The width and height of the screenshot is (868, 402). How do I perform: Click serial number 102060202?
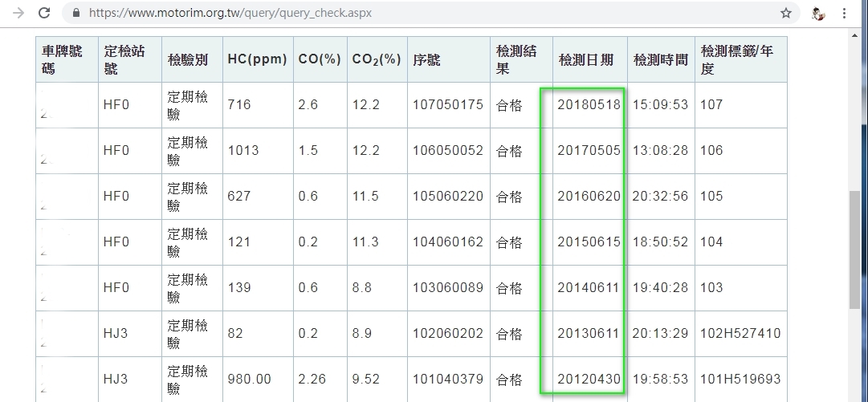(448, 334)
